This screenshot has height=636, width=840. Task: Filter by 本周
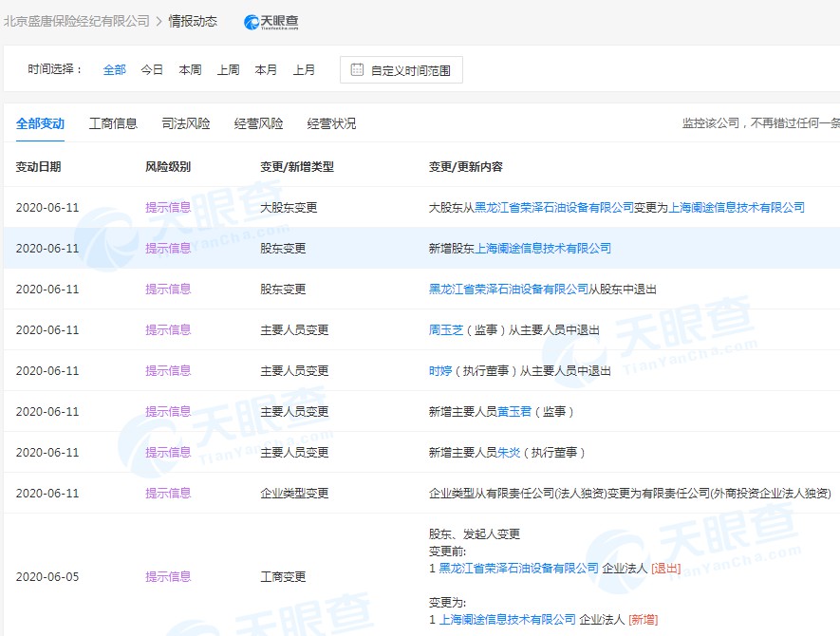[190, 69]
